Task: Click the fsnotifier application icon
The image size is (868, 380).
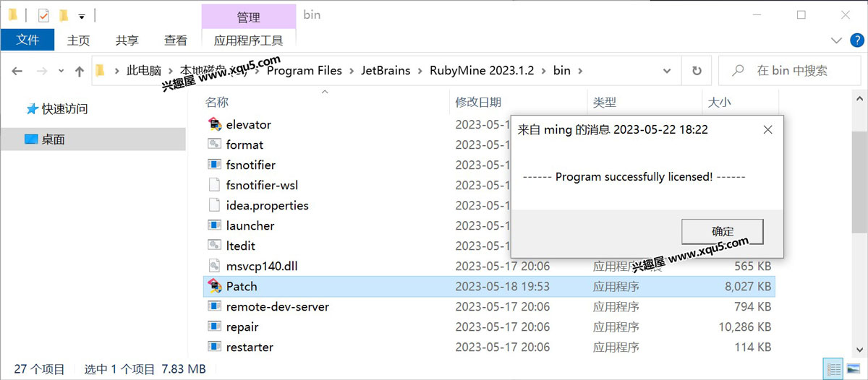Action: coord(214,165)
